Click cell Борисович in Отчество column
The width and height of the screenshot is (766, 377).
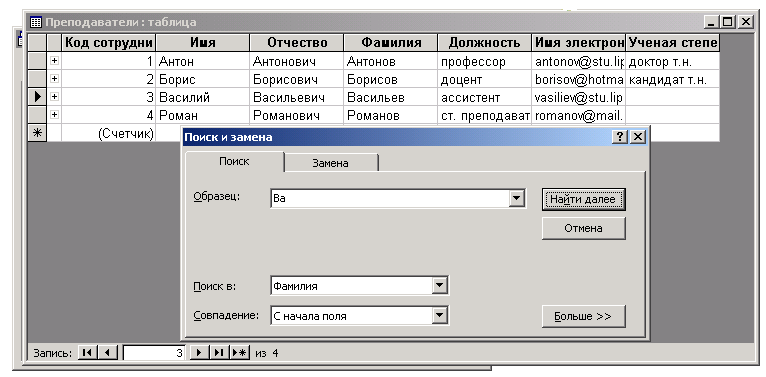tap(297, 79)
